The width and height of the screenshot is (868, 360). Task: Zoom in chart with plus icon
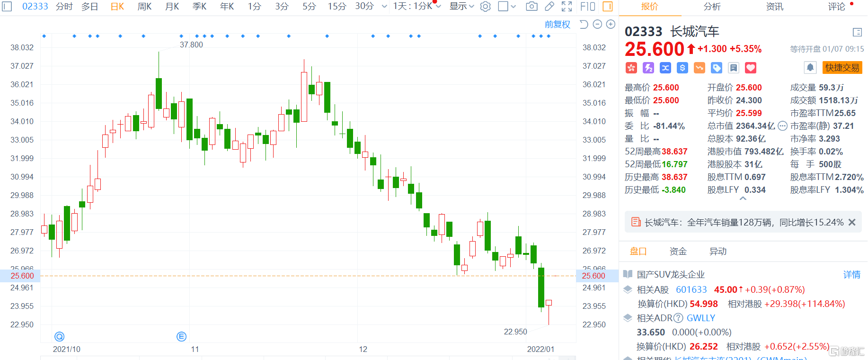coord(611,24)
